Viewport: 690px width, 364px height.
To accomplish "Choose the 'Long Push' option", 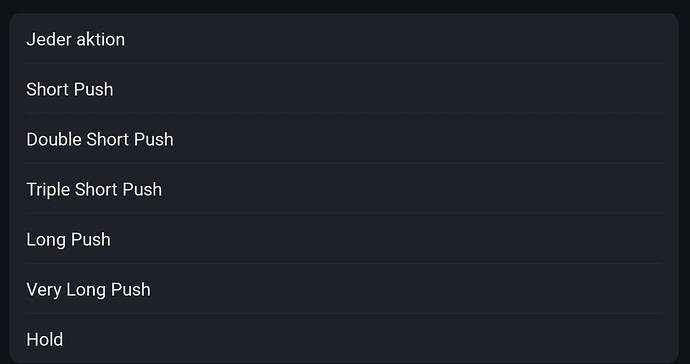I will (x=344, y=239).
